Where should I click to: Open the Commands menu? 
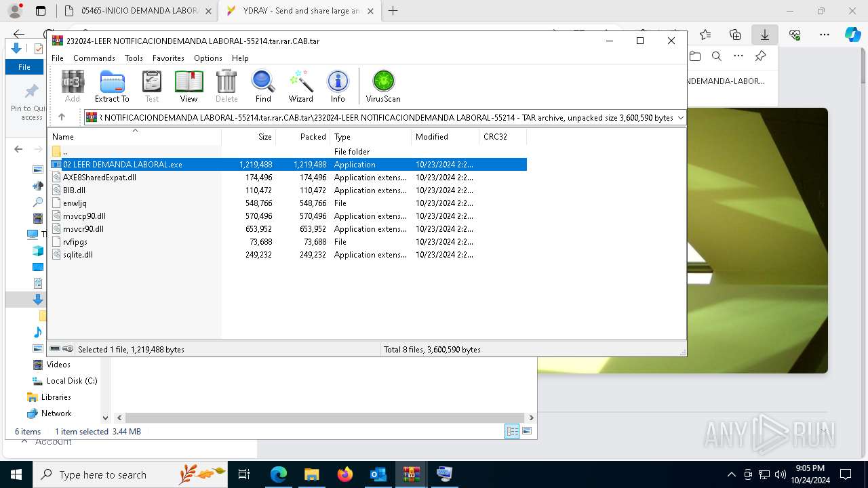click(94, 58)
